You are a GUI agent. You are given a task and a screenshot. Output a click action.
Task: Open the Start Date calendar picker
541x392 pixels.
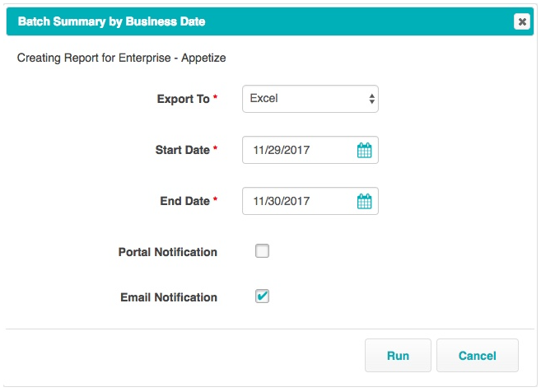coord(364,151)
